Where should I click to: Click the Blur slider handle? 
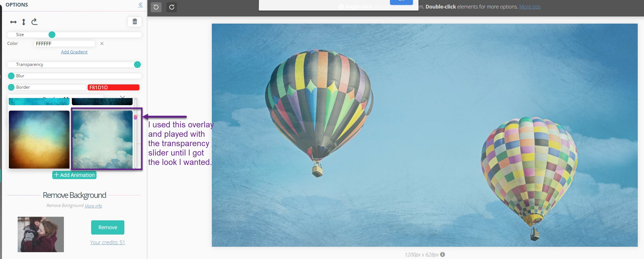coord(11,76)
